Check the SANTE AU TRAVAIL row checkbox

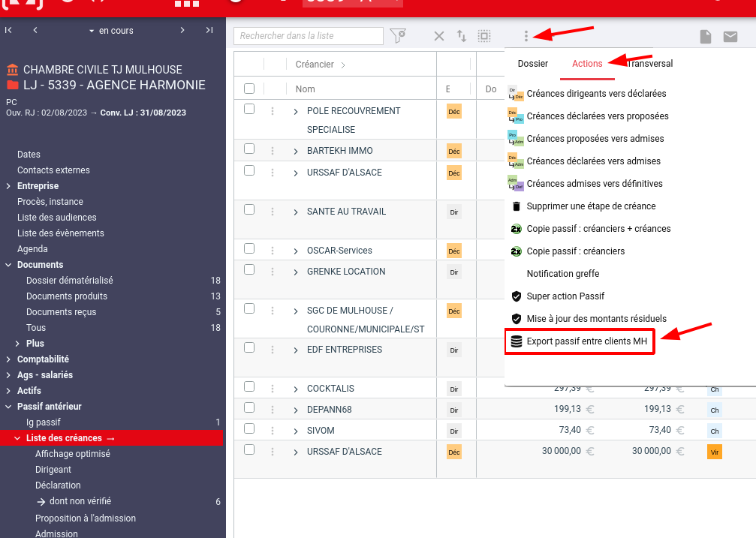pos(249,209)
